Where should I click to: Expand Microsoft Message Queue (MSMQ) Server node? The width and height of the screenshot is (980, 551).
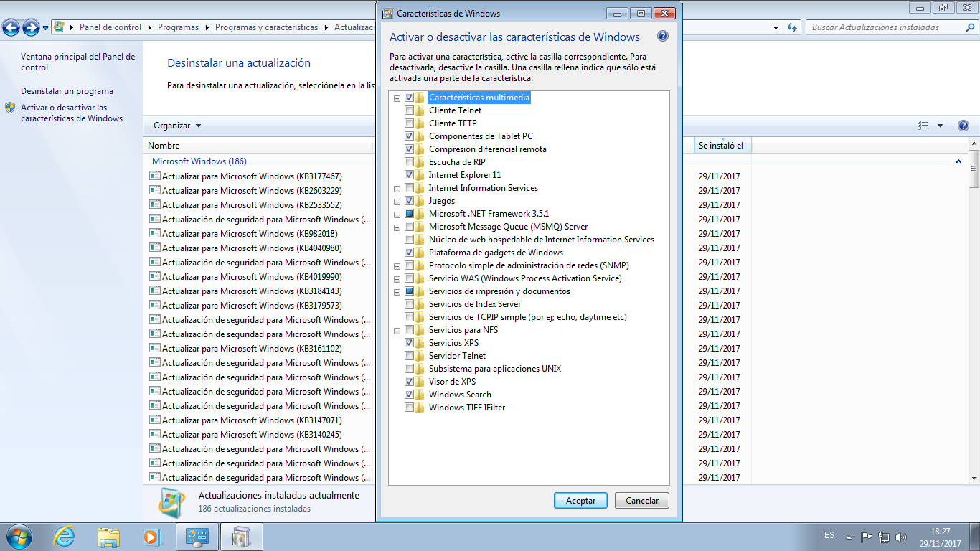[x=397, y=227]
